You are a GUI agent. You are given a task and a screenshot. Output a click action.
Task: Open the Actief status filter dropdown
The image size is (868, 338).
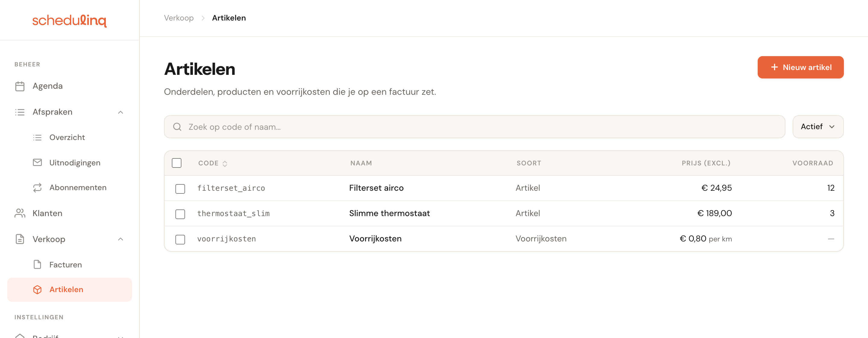[818, 127]
